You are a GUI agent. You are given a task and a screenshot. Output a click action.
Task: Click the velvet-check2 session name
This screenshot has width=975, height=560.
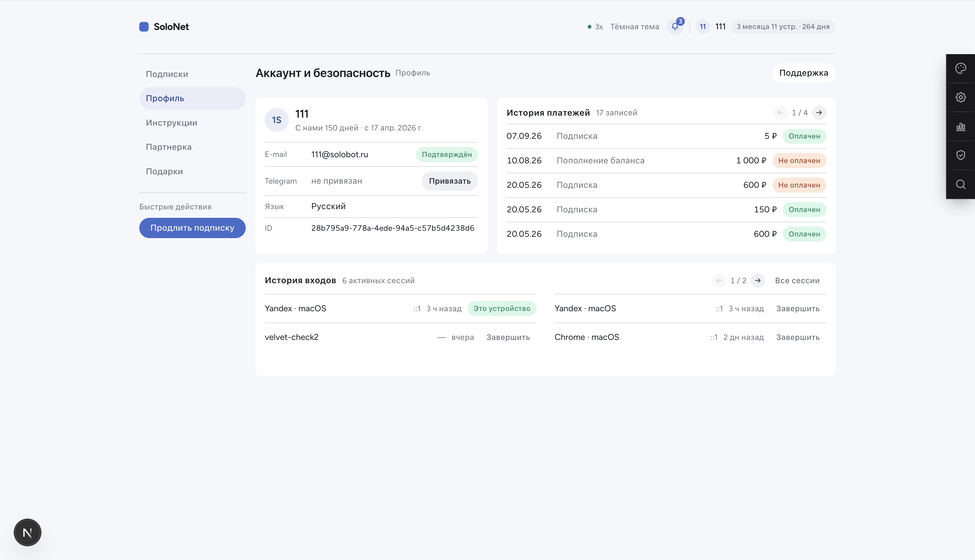(x=291, y=337)
